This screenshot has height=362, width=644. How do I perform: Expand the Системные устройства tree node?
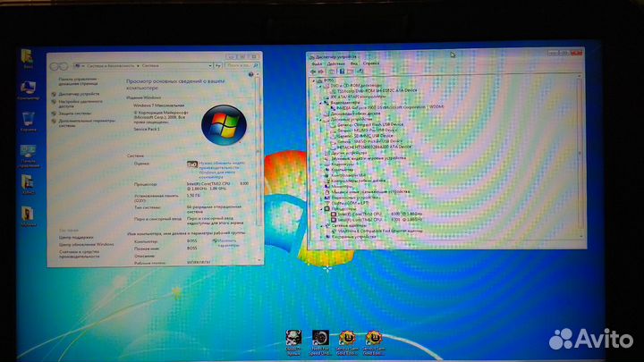(x=321, y=237)
